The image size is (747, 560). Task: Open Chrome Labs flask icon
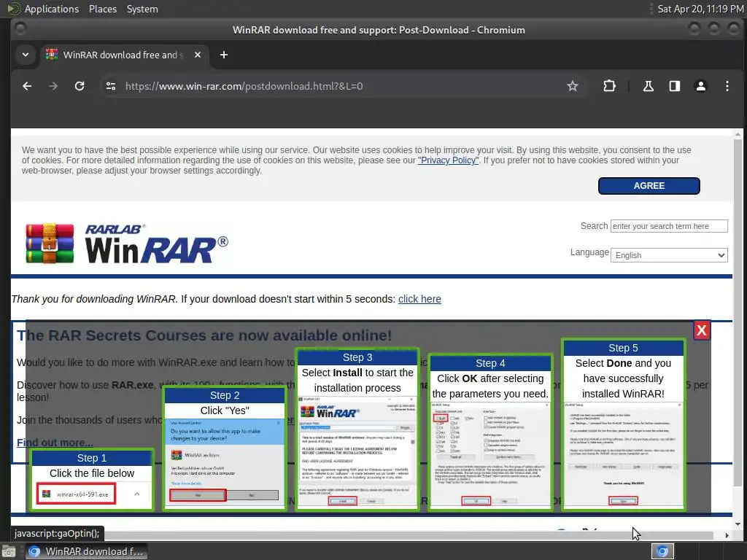[649, 86]
